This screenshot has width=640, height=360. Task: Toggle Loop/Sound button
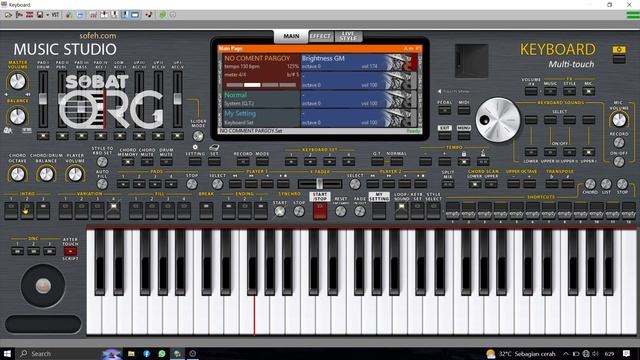coord(401,211)
